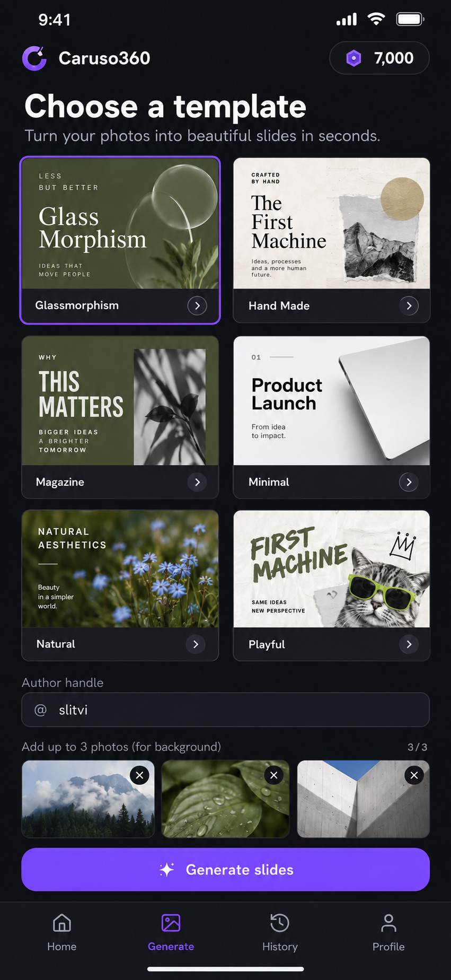Focus the author handle field containing slitvi
This screenshot has height=980, width=451.
[x=225, y=710]
